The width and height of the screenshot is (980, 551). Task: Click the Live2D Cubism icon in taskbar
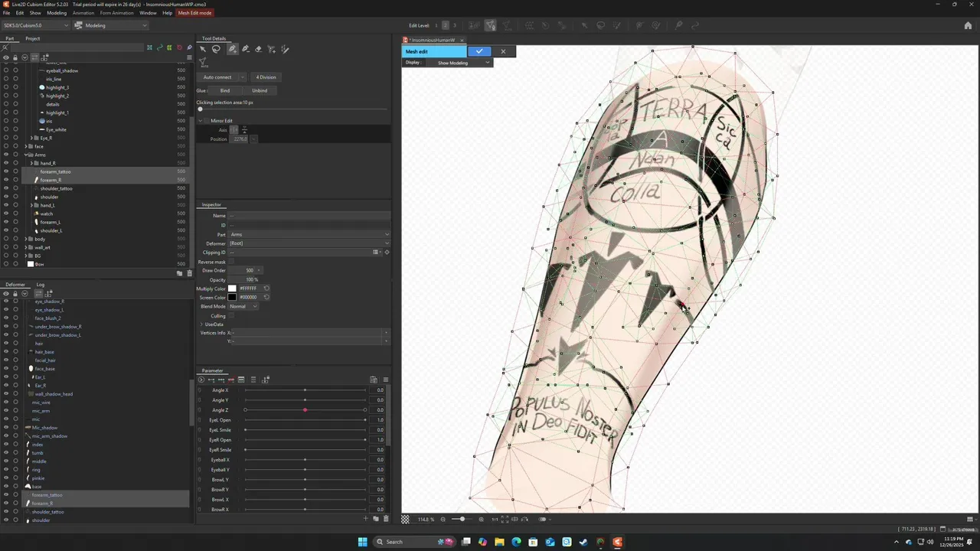[617, 542]
